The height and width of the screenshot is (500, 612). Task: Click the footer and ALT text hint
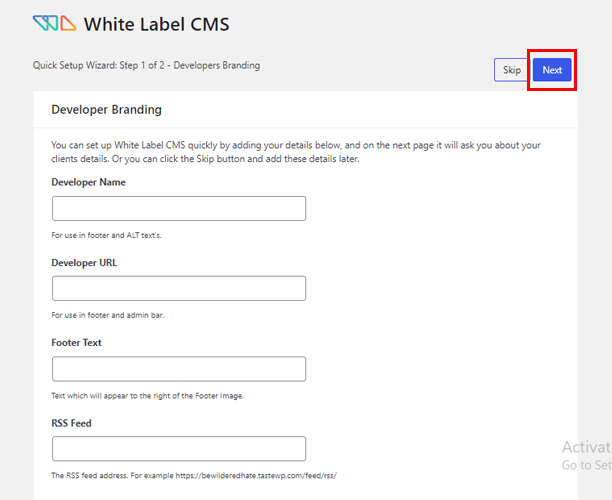point(106,235)
